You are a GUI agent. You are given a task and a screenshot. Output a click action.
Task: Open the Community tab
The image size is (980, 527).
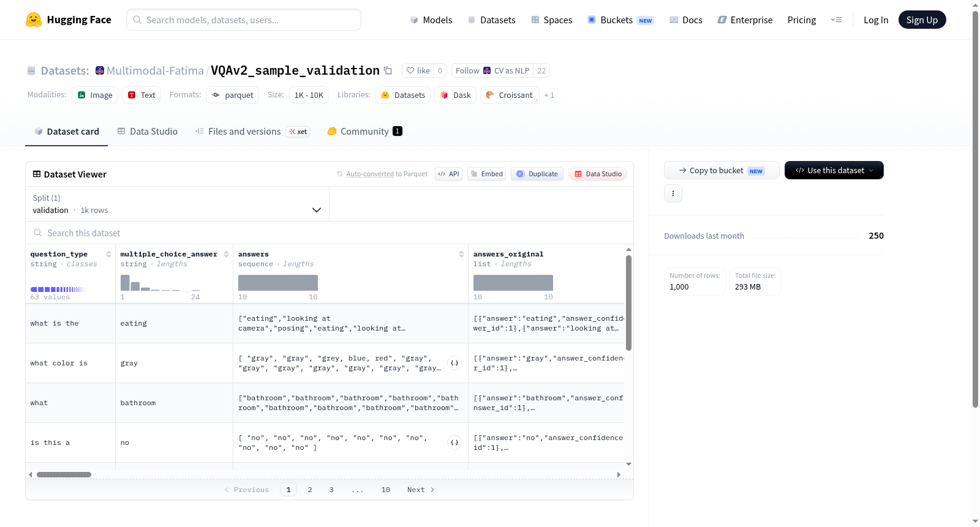pos(364,132)
